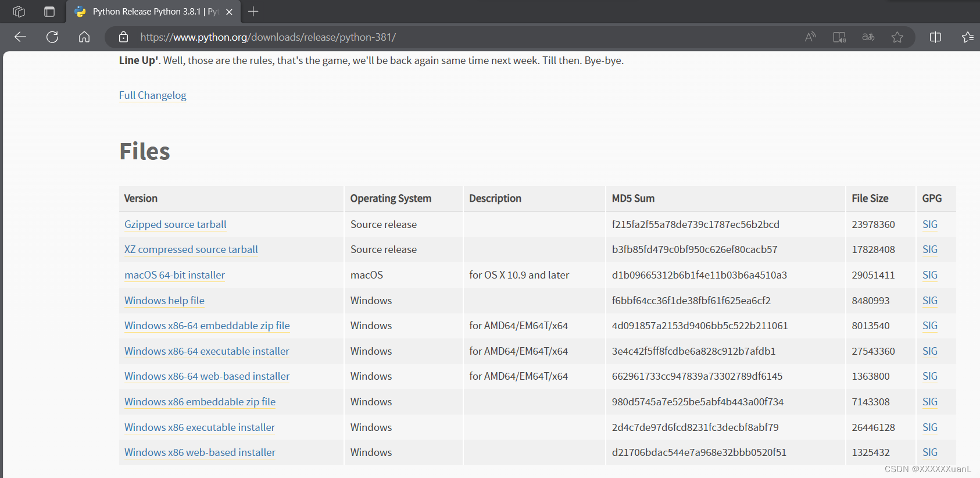
Task: Select MD5 d1b09665312b6b1f4e11b03b6a4510a3
Action: click(x=699, y=275)
